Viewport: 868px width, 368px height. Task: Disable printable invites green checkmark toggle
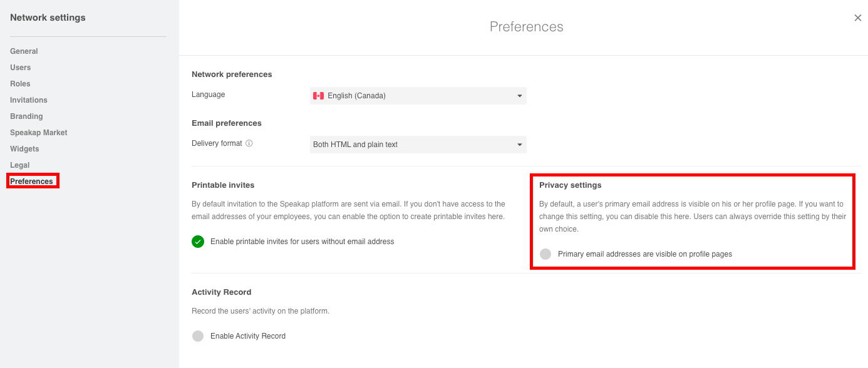point(198,242)
